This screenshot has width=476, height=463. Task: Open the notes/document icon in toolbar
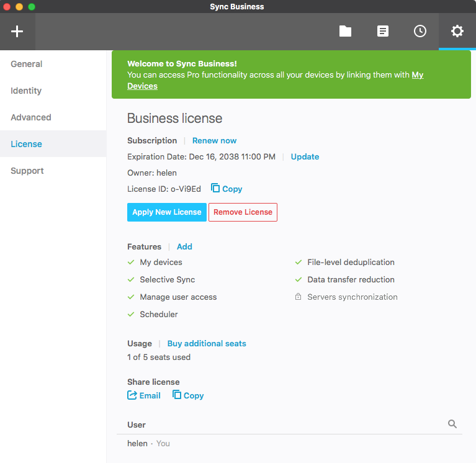pos(382,31)
